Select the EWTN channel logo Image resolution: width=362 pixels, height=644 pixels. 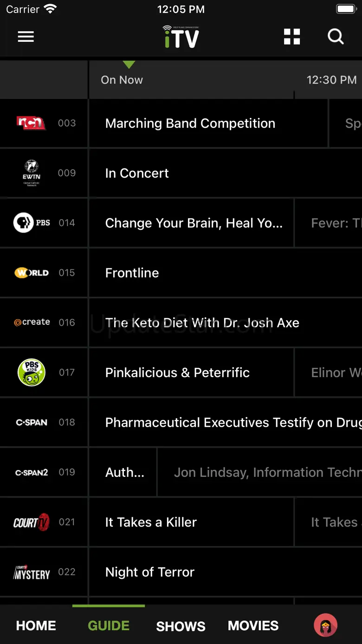click(x=32, y=173)
